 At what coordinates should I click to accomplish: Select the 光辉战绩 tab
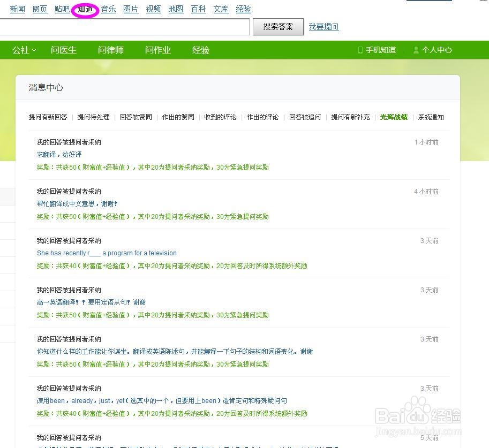point(393,117)
